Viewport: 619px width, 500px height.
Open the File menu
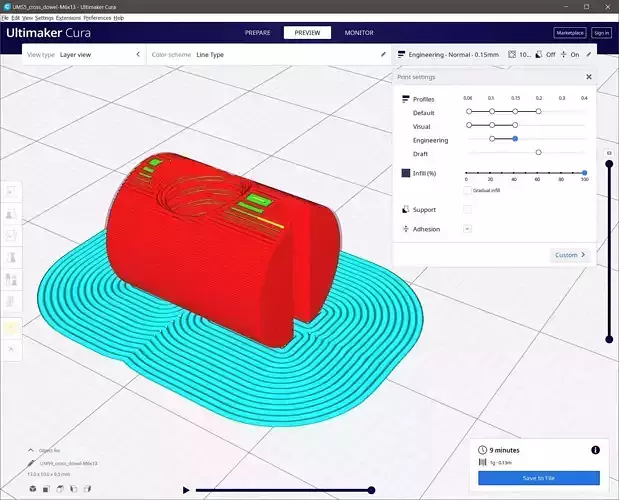tap(5, 18)
